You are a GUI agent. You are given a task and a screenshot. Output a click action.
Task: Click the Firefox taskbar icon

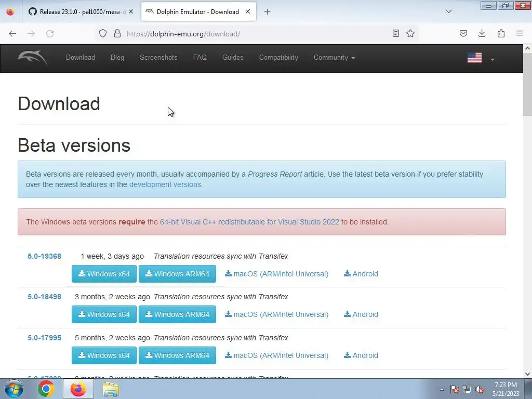pos(78,389)
